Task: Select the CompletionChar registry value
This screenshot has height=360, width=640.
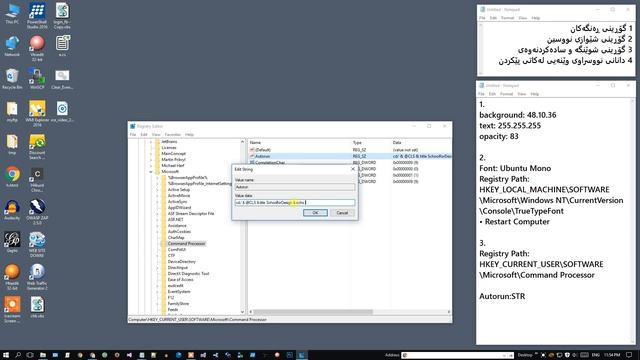Action: 269,162
